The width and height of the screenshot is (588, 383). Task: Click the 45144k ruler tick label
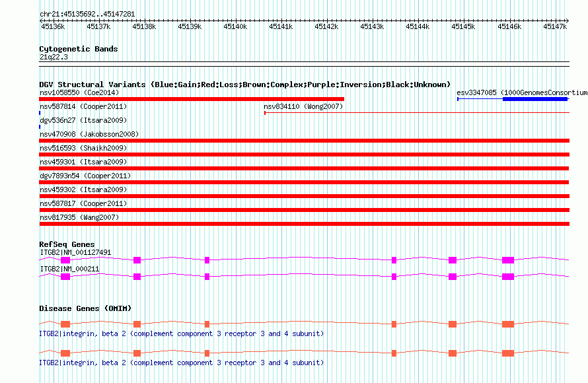(418, 26)
